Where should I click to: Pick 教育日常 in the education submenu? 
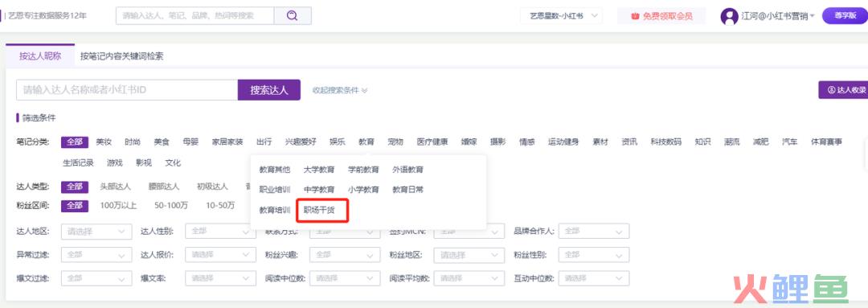tap(408, 190)
